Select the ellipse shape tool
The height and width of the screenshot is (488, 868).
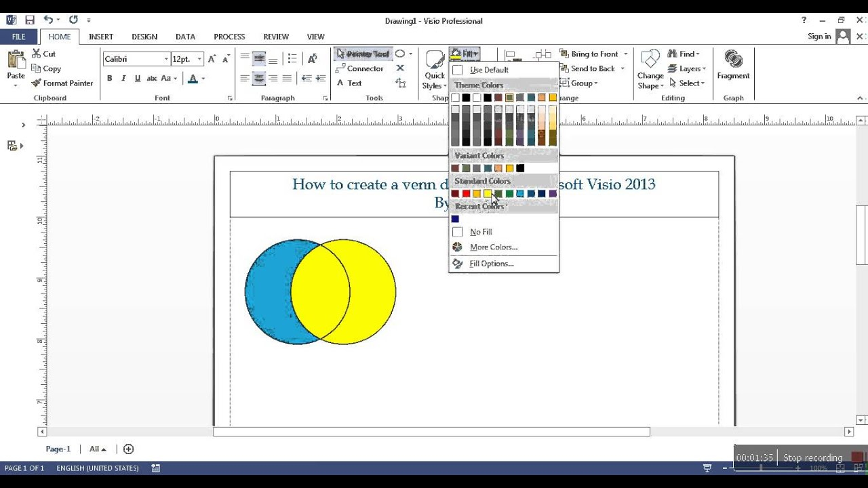click(400, 54)
